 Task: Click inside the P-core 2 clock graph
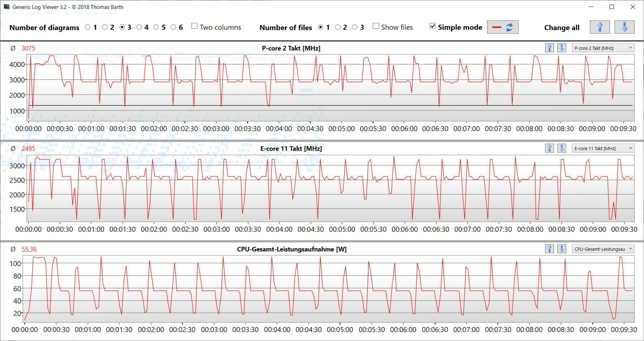click(330, 88)
